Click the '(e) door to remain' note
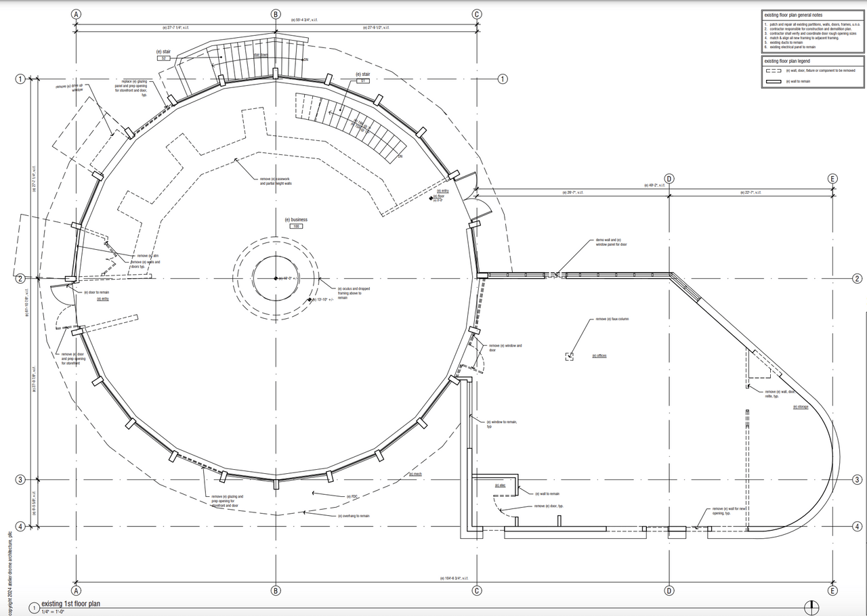 (x=96, y=292)
